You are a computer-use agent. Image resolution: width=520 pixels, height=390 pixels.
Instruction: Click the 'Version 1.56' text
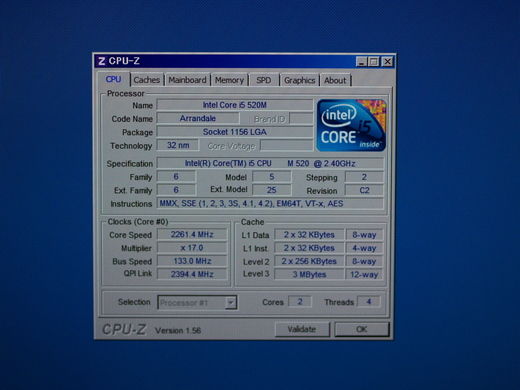pos(178,331)
